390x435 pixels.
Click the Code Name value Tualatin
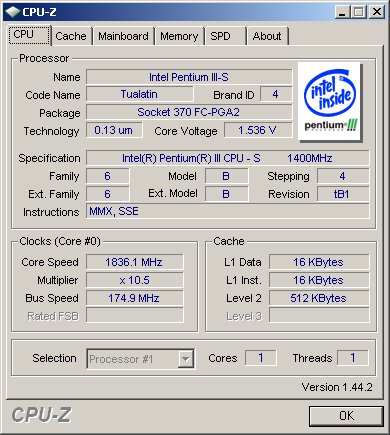pos(139,94)
